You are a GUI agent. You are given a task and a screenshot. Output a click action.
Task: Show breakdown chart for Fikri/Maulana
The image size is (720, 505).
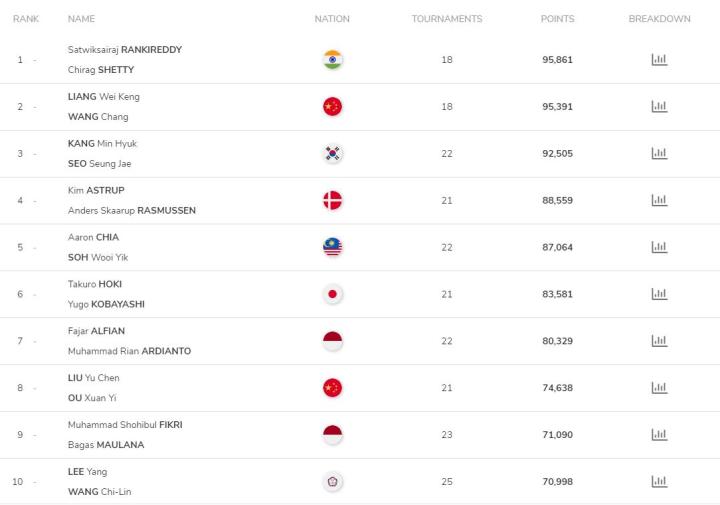point(659,434)
